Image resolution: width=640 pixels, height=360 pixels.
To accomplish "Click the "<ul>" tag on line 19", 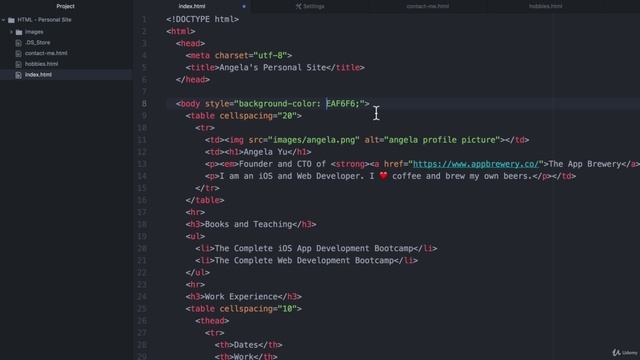I will (x=195, y=236).
